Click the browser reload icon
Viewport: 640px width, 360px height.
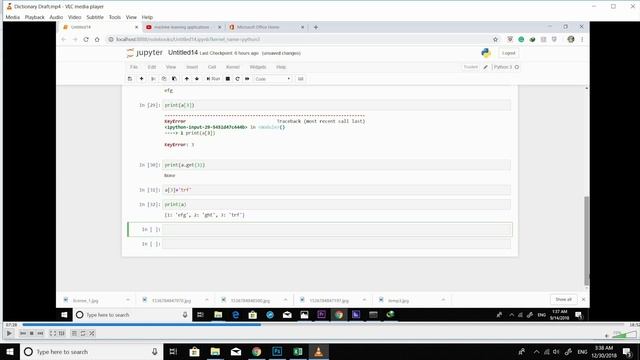coord(86,39)
